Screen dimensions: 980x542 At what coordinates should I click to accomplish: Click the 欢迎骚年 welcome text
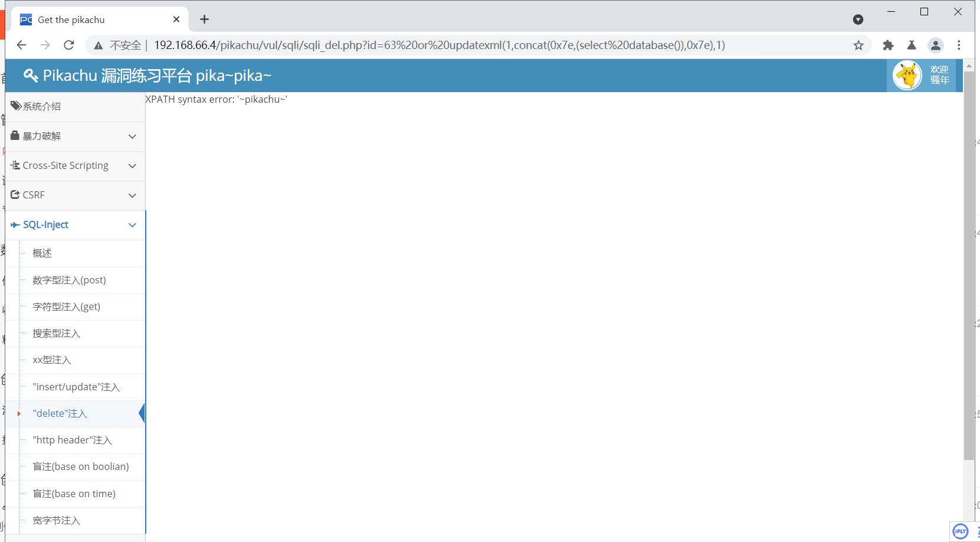(x=939, y=75)
